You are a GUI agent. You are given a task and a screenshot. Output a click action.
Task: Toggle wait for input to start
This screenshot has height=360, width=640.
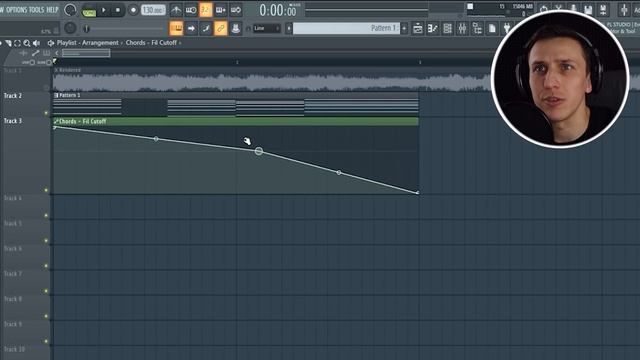coord(191,10)
